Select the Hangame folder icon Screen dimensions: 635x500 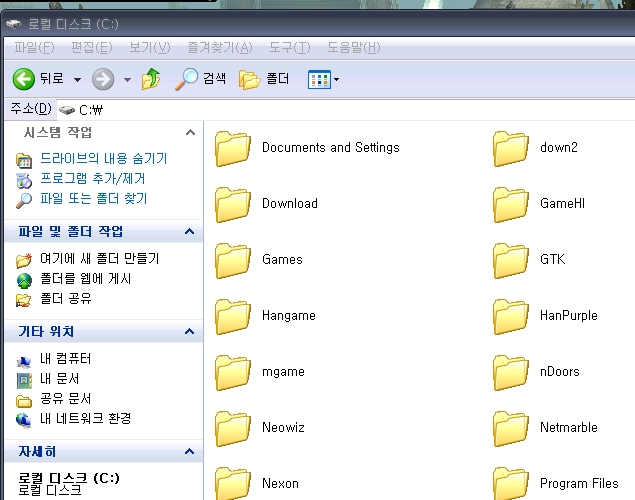232,317
